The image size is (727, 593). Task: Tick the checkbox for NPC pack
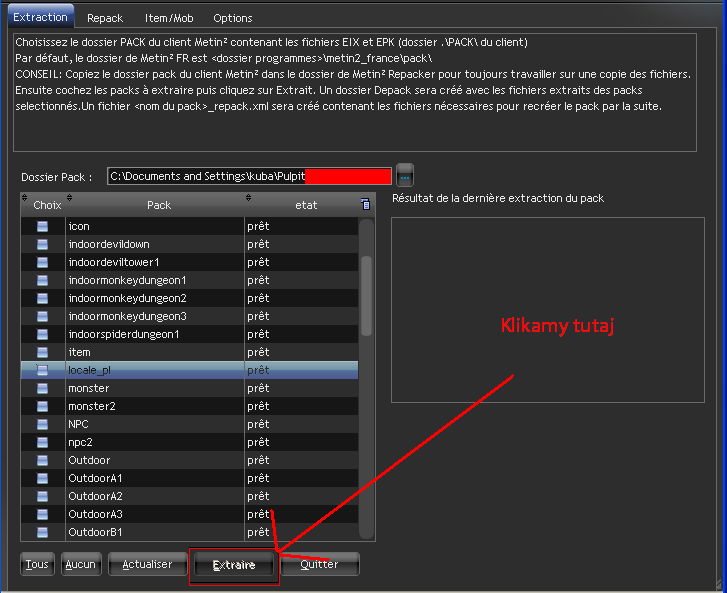coord(42,424)
